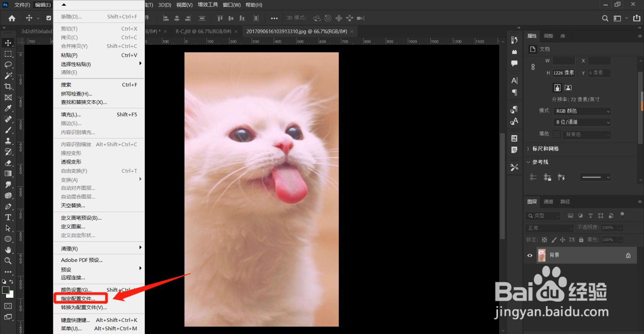The height and width of the screenshot is (334, 644).
Task: Select the Smudge tool
Action: pyautogui.click(x=8, y=184)
